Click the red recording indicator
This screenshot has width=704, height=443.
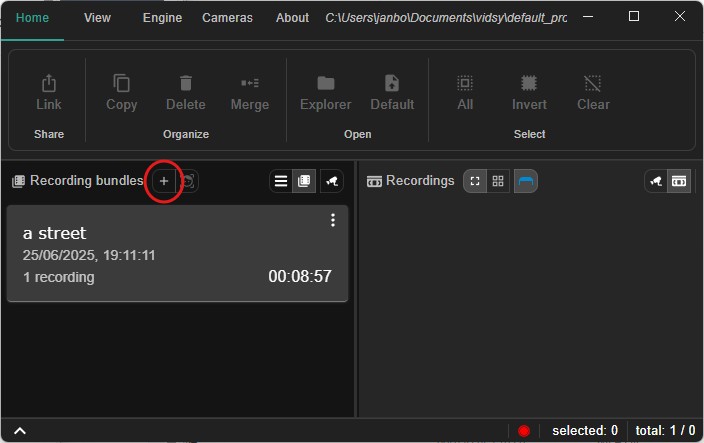pos(524,431)
